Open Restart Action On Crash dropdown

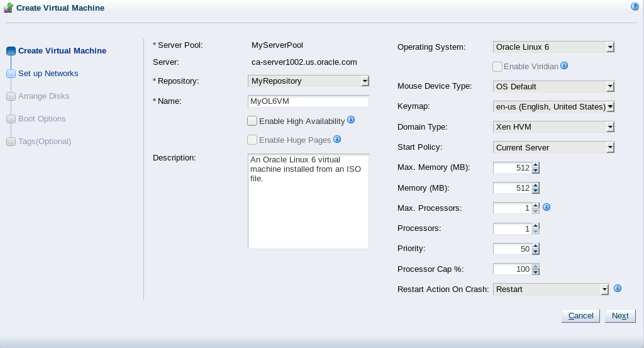[551, 289]
